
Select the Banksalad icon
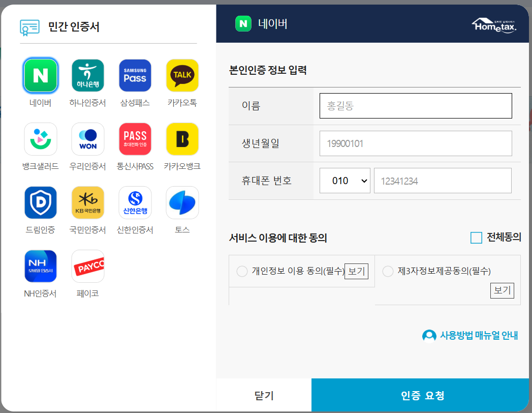click(40, 139)
